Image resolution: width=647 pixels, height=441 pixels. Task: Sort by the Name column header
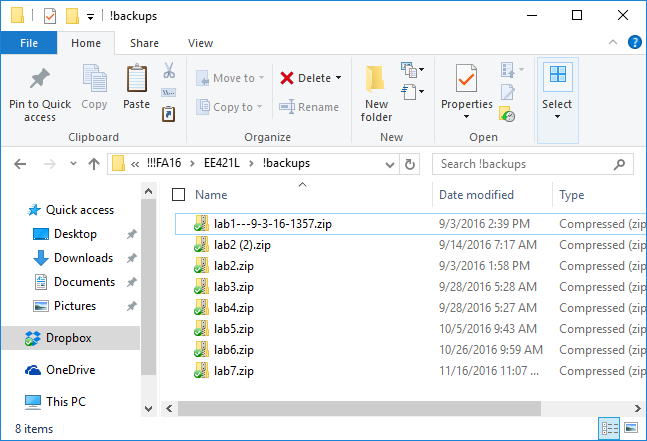211,195
